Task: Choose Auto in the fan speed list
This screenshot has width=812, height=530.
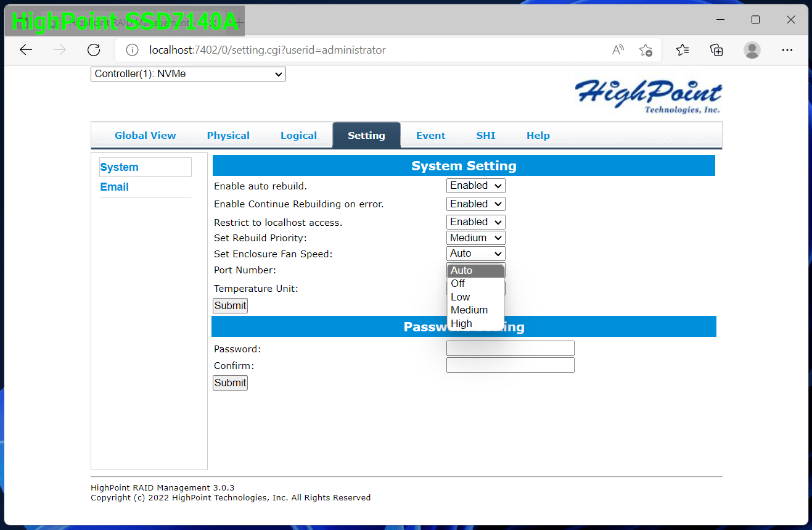Action: pos(475,271)
